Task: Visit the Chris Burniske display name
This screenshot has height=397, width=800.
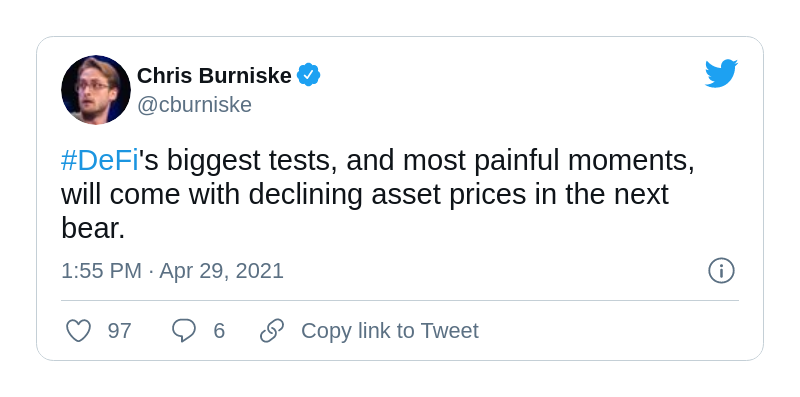Action: coord(214,76)
